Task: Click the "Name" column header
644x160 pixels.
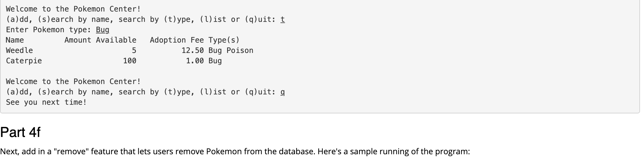Action: 15,40
